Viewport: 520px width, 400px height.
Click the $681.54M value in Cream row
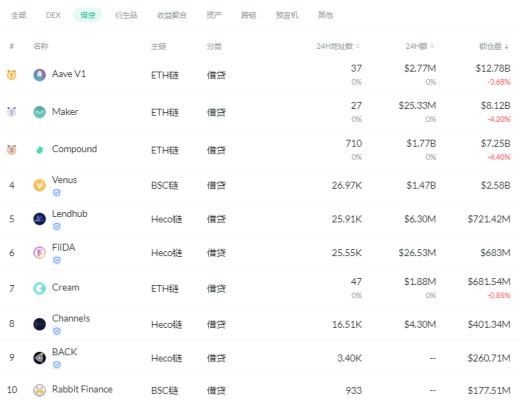[489, 282]
